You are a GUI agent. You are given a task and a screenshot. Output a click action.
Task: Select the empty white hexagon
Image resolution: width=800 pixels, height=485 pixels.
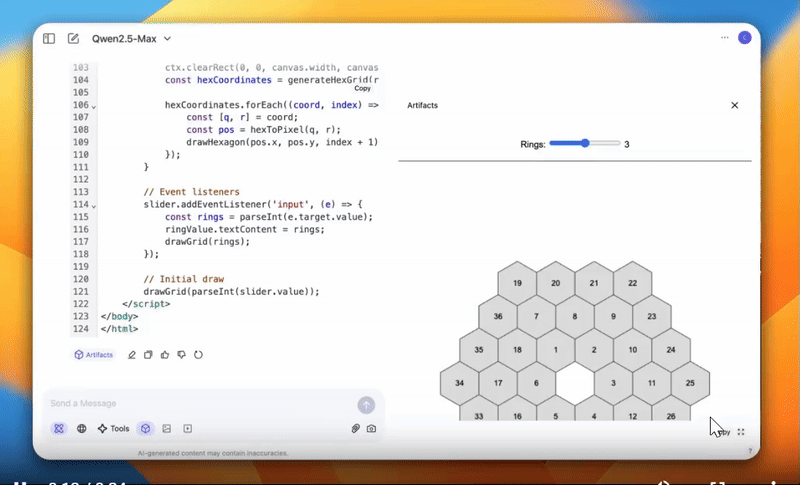[575, 383]
